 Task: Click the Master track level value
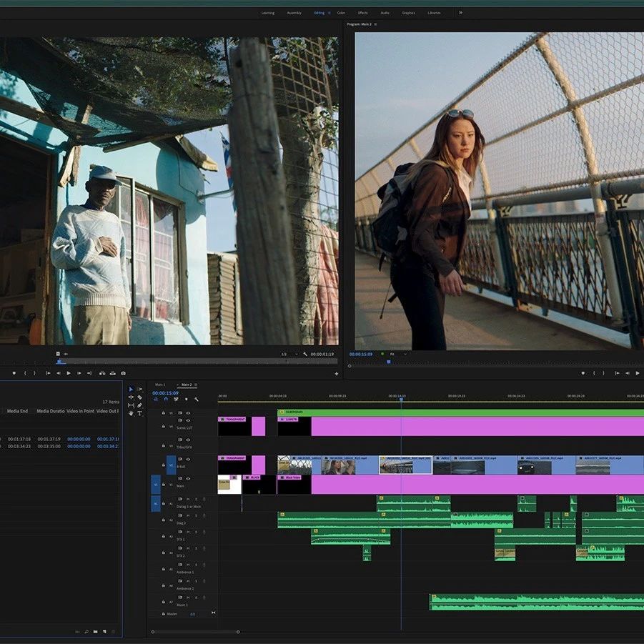click(x=192, y=614)
